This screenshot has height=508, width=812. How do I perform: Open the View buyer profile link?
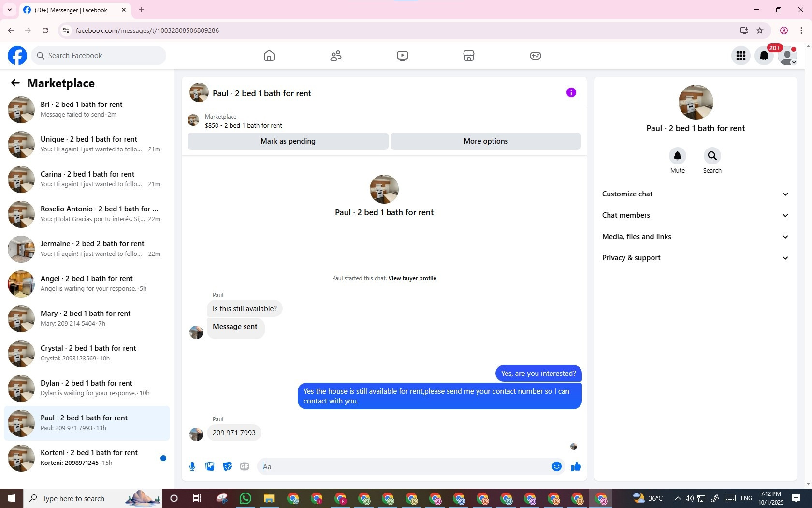[x=412, y=278]
